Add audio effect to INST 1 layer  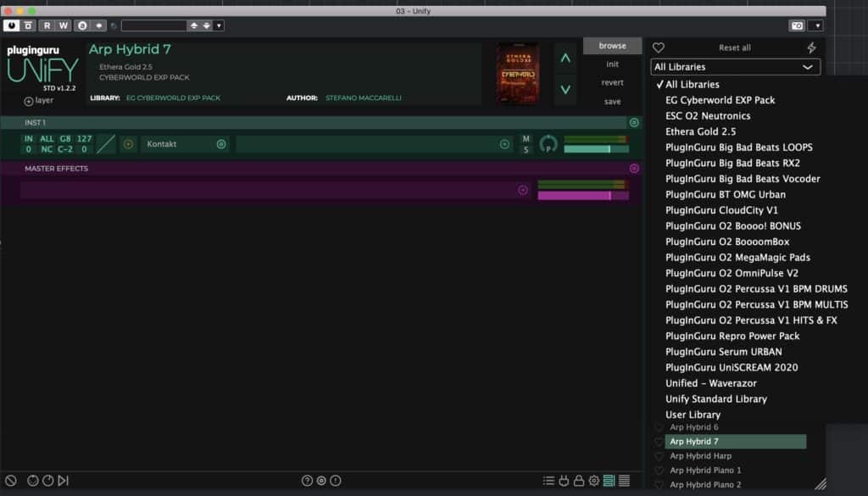point(504,144)
